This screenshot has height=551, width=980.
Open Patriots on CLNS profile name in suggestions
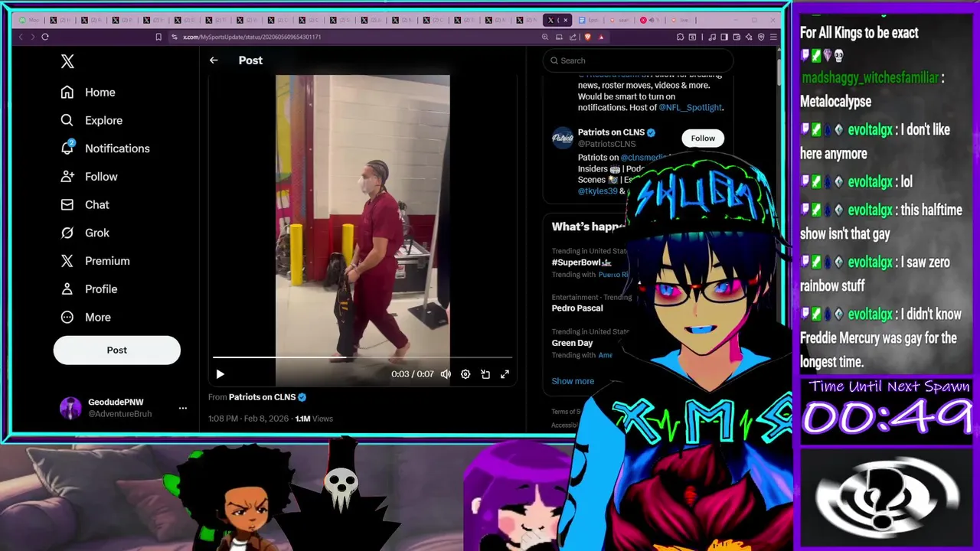coord(611,132)
